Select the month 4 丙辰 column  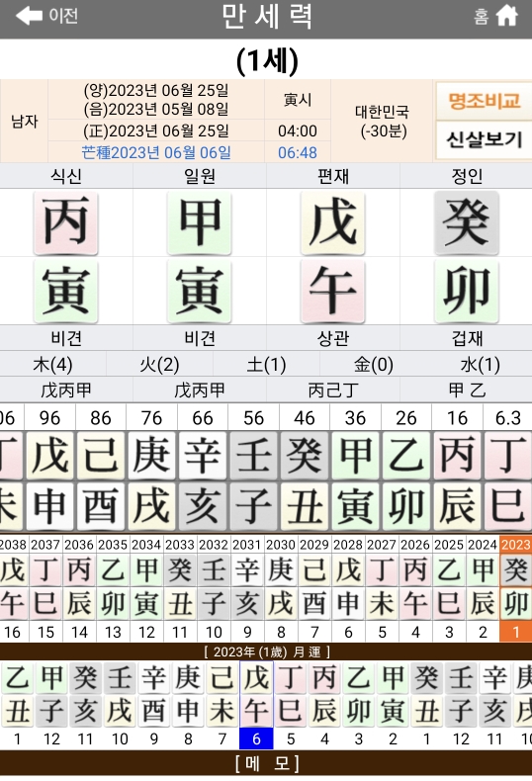coord(324,705)
